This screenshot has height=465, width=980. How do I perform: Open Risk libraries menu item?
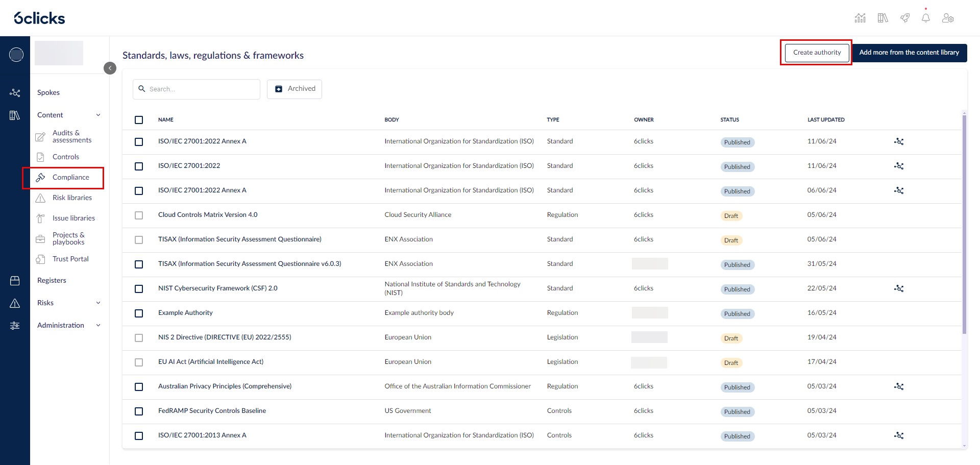[x=72, y=198]
